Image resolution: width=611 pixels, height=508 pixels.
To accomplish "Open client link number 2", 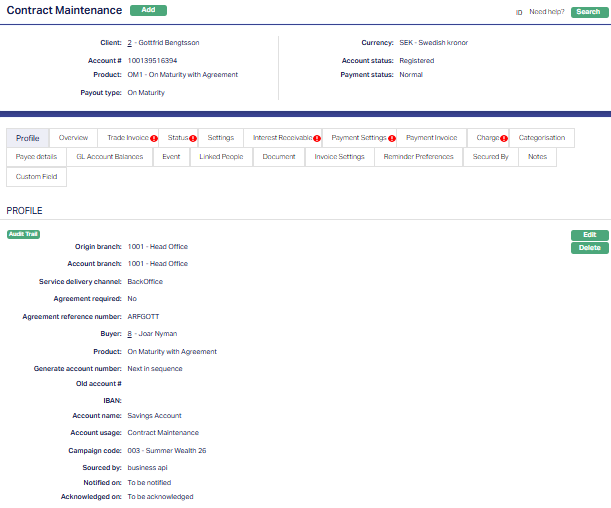I will click(x=130, y=43).
